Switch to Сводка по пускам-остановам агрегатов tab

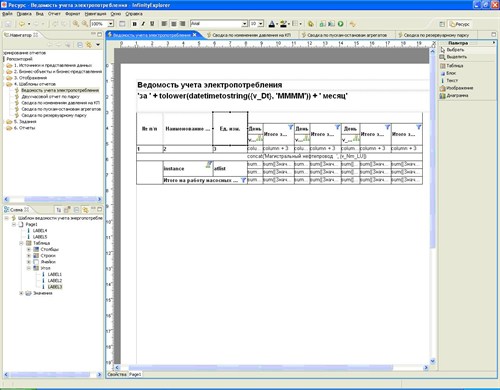coord(347,35)
